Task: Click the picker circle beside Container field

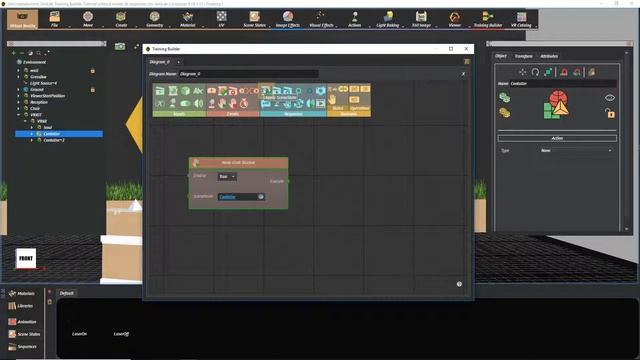Action: pyautogui.click(x=261, y=197)
